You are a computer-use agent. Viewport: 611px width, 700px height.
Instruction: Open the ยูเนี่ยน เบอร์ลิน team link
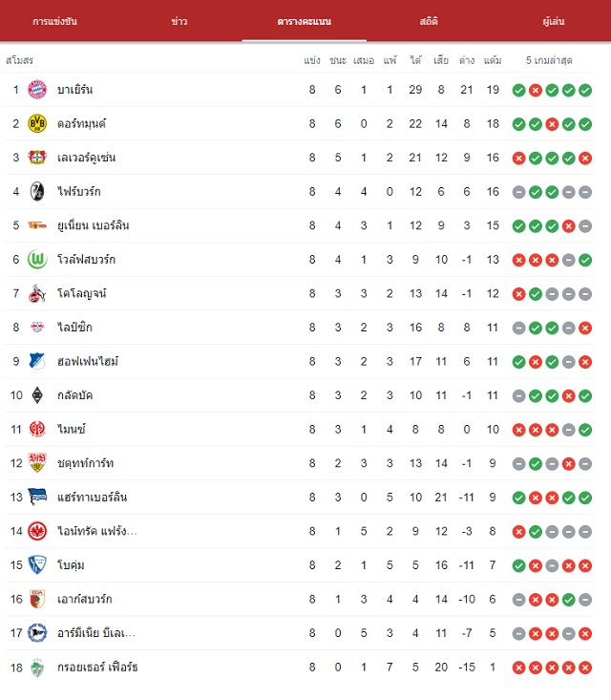pyautogui.click(x=94, y=225)
